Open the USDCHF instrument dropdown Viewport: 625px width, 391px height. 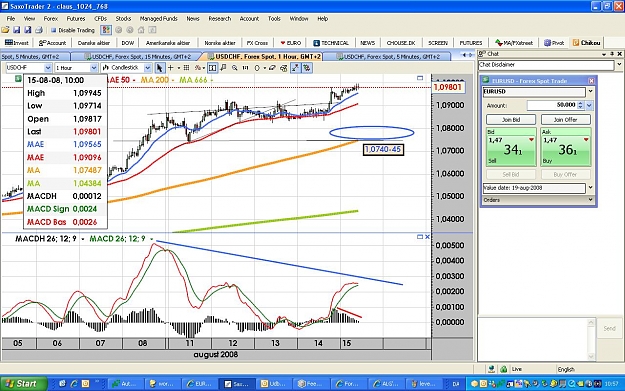click(x=48, y=68)
